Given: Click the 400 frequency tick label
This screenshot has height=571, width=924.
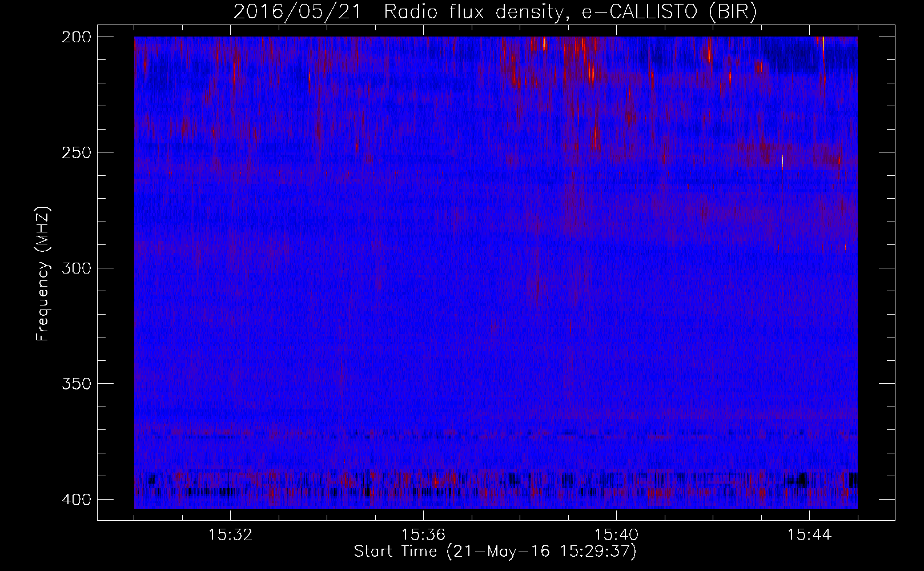Looking at the screenshot, I should click(76, 500).
